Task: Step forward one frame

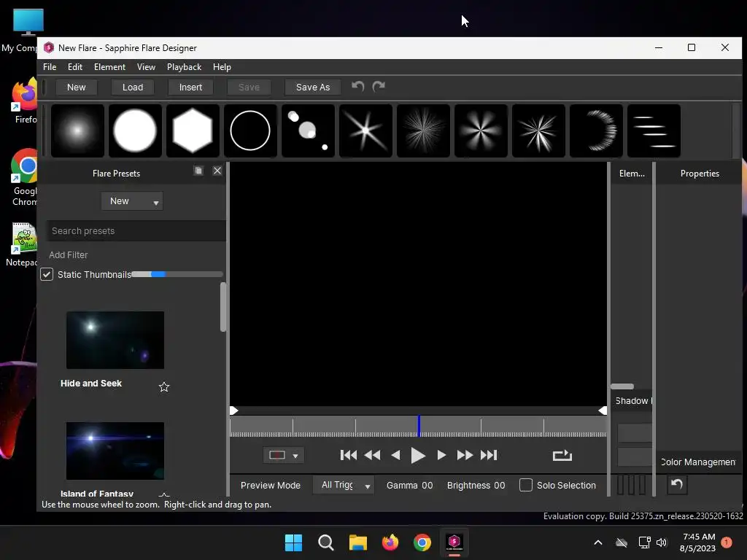Action: pyautogui.click(x=441, y=455)
